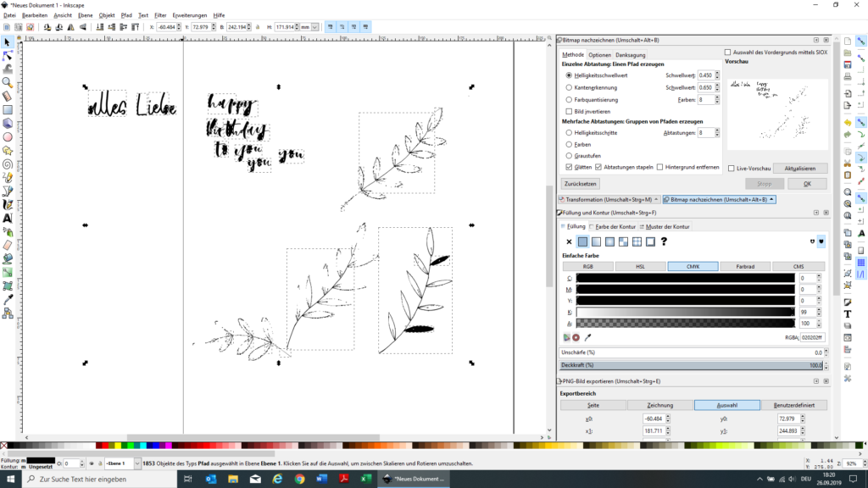
Task: Click the RGBA hex value field
Action: click(x=813, y=336)
